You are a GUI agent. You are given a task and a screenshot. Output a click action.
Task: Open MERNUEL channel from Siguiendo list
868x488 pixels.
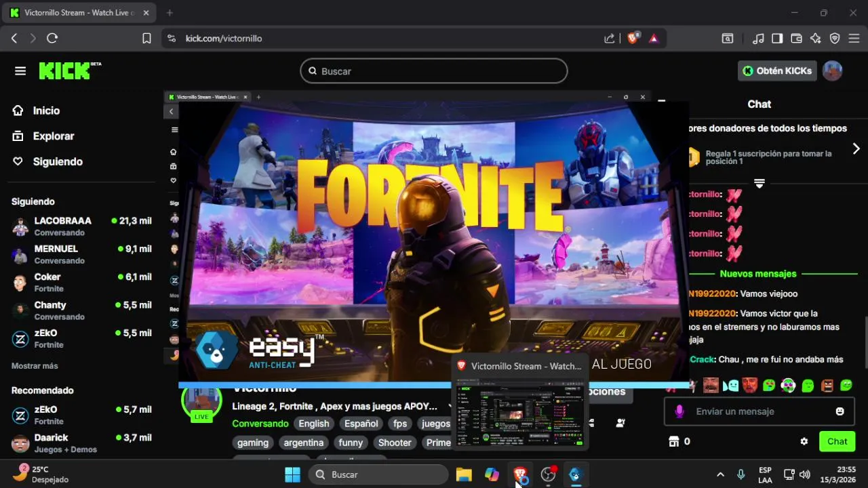click(x=81, y=255)
